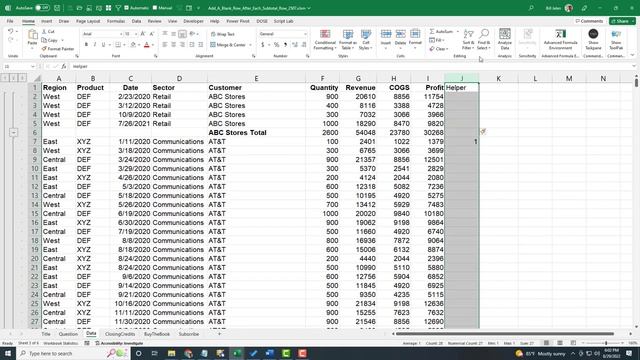Click the Save icon in title bar
The width and height of the screenshot is (640, 360).
point(57,8)
